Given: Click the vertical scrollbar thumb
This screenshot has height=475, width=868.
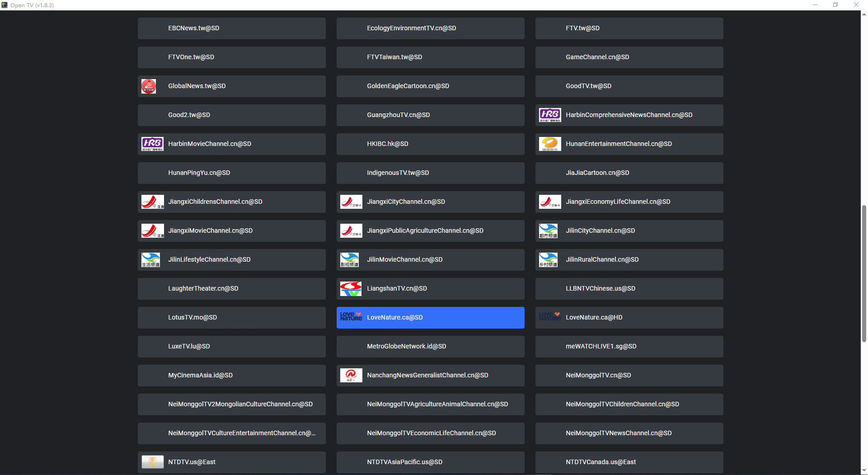Looking at the screenshot, I should (864, 273).
